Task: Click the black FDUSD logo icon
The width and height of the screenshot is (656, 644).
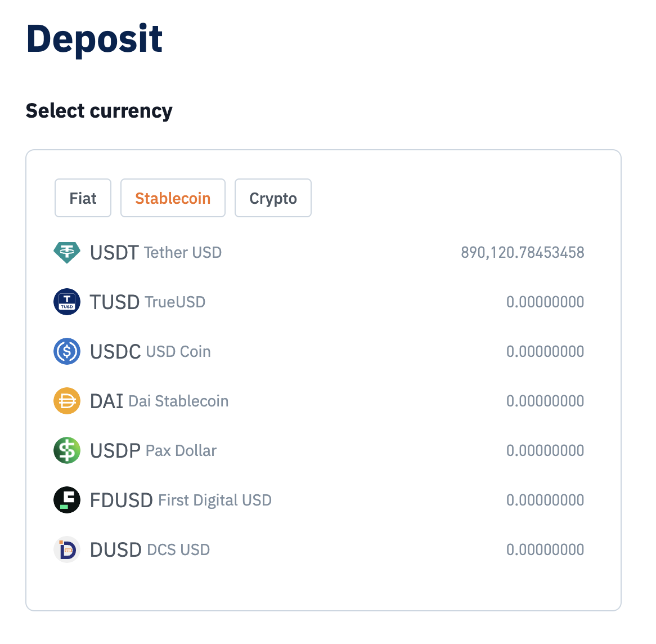Action: pos(67,500)
